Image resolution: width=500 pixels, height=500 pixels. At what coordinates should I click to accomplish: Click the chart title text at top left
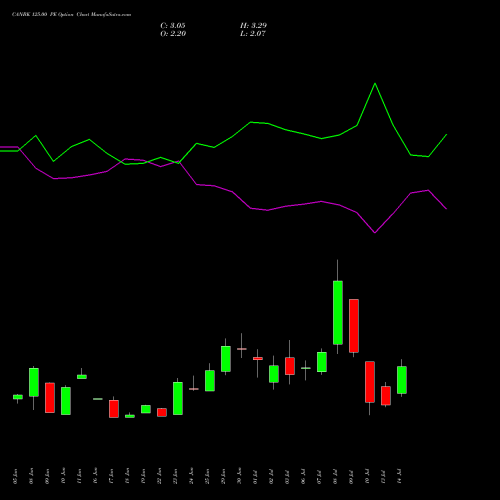pyautogui.click(x=71, y=15)
